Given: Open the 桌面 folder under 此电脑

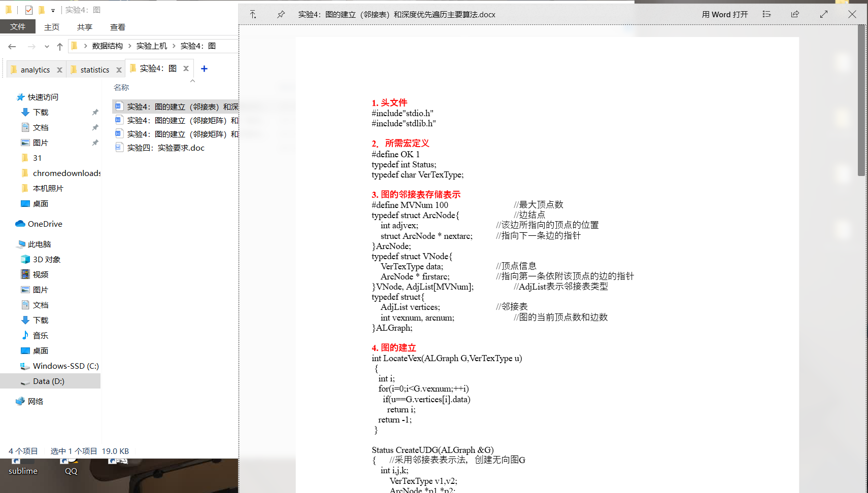Looking at the screenshot, I should tap(41, 350).
